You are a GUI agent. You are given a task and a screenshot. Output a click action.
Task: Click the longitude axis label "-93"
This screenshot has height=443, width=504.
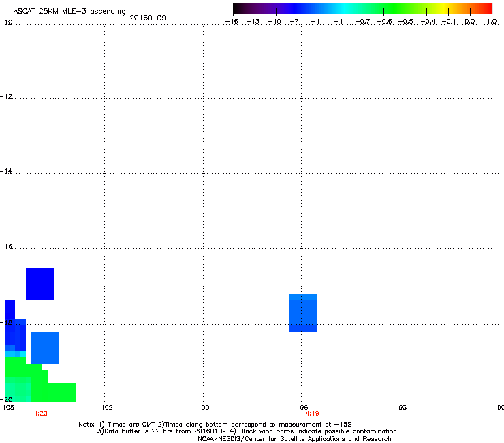400,408
